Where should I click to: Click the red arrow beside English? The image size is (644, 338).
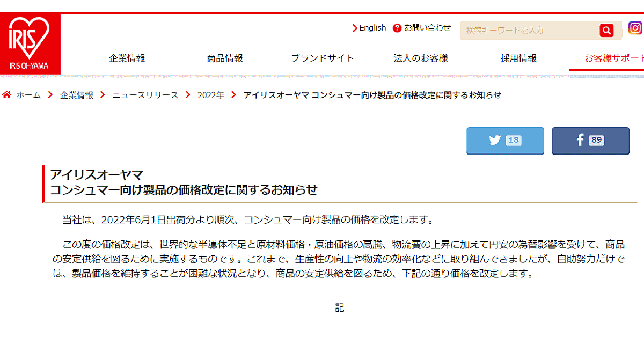[x=355, y=28]
